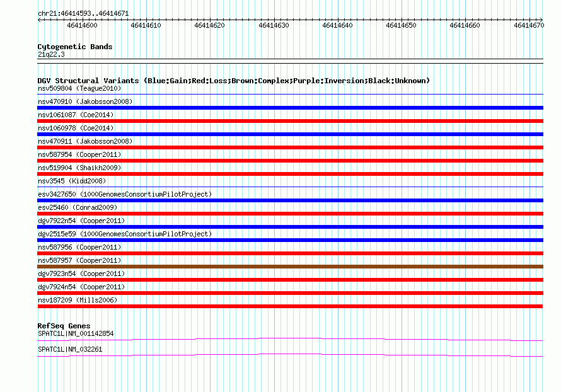This screenshot has height=392, width=561.
Task: Open variant dgv7923n54 (Cooper2011)
Action: (81, 274)
